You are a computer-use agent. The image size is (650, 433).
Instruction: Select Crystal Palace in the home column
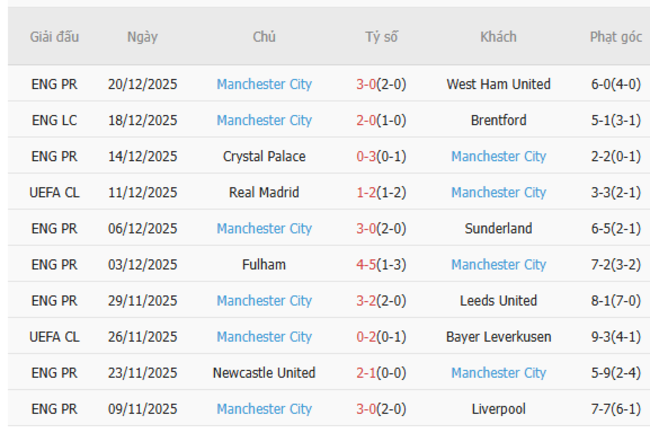tap(264, 156)
